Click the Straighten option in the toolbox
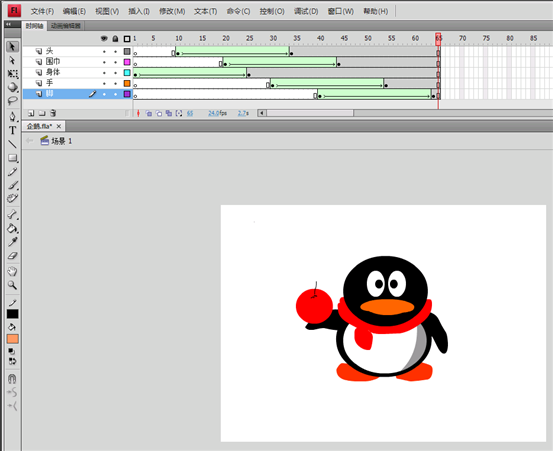Viewport: 553px width, 451px height. [12, 406]
